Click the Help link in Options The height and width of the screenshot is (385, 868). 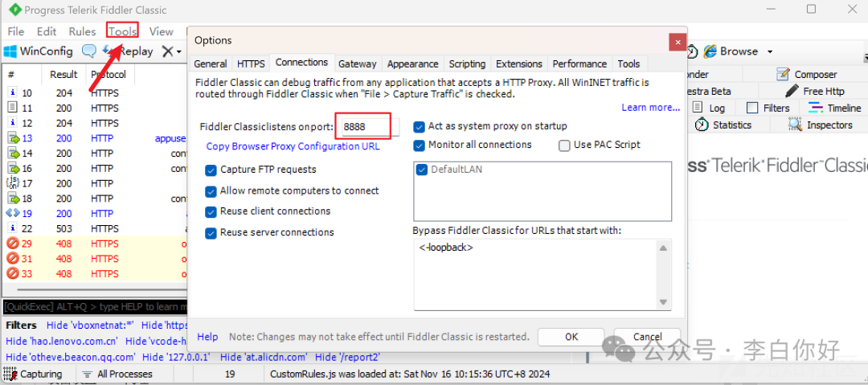pos(207,337)
